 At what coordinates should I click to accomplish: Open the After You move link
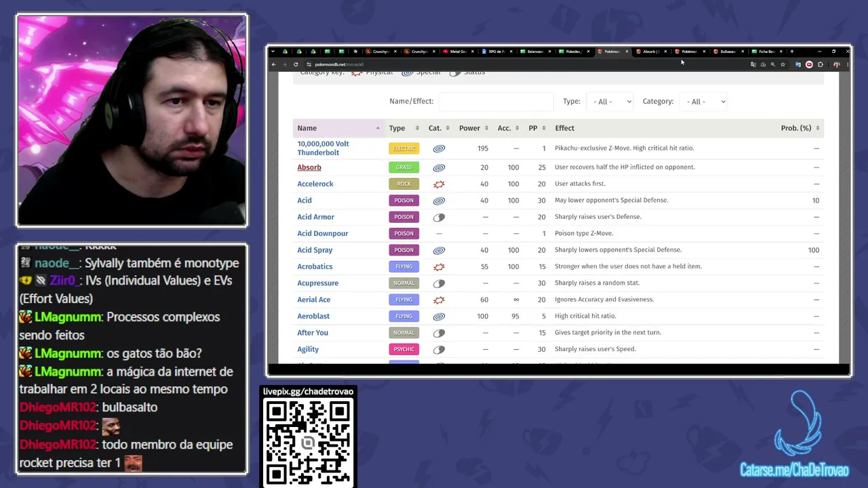(313, 333)
